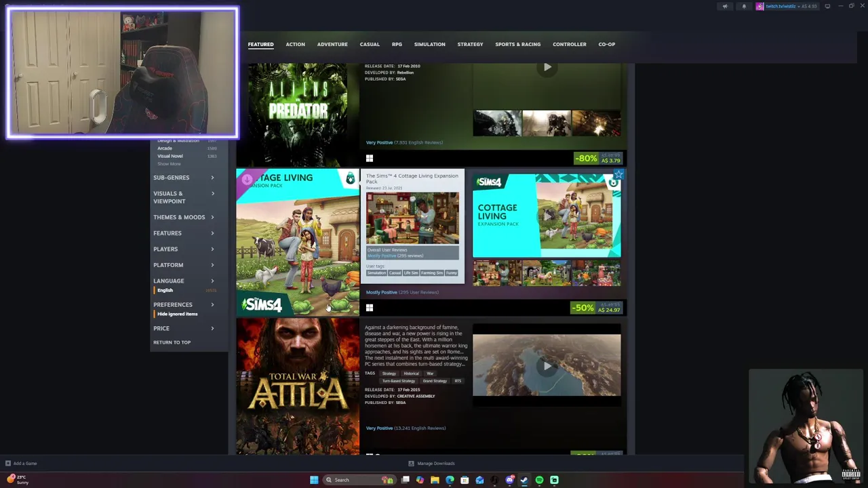Open Discord from the taskbar
This screenshot has width=868, height=488.
[x=509, y=480]
